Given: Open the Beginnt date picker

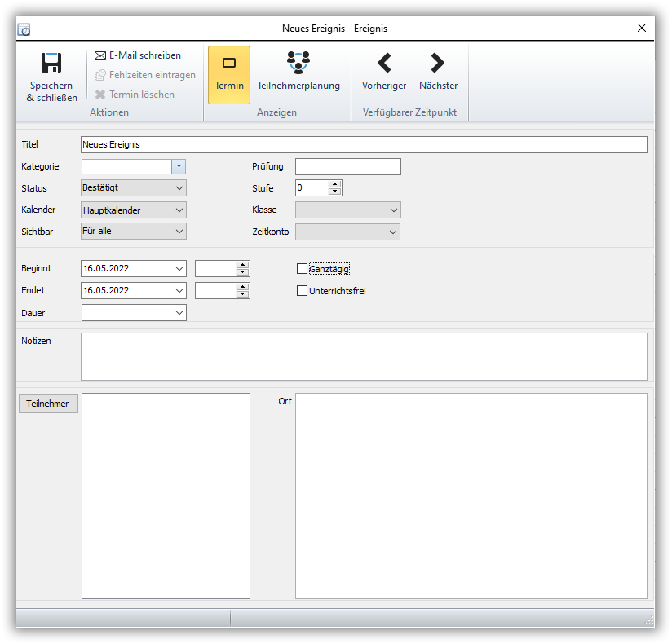Looking at the screenshot, I should [x=179, y=268].
